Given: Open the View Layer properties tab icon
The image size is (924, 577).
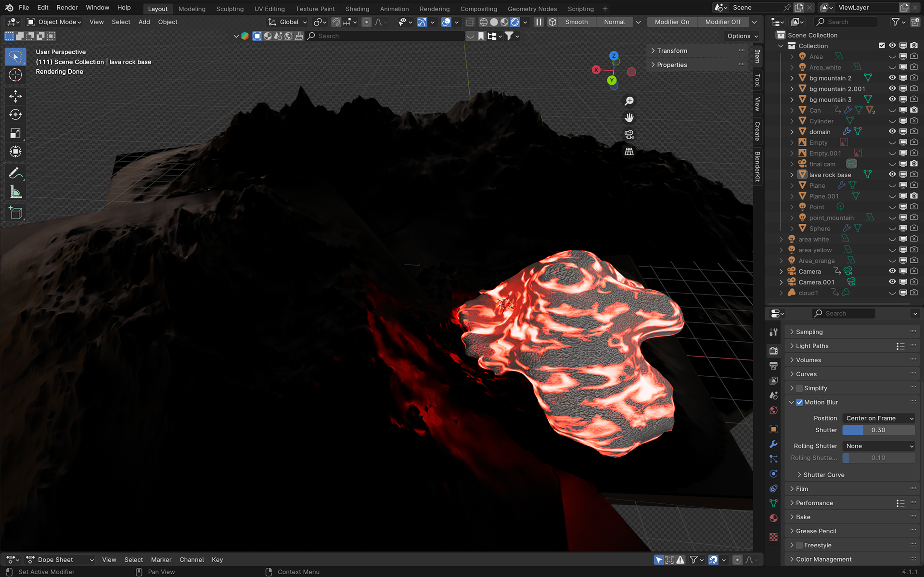Looking at the screenshot, I should 773,381.
